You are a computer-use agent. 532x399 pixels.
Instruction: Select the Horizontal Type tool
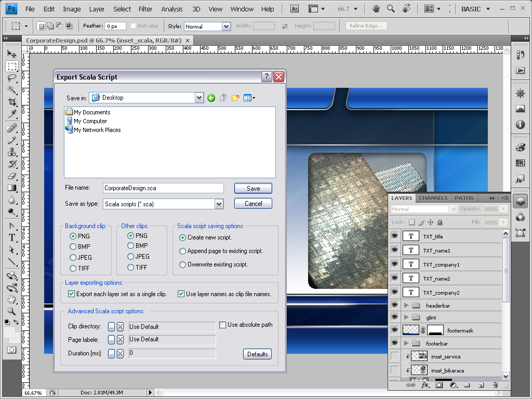pyautogui.click(x=11, y=237)
